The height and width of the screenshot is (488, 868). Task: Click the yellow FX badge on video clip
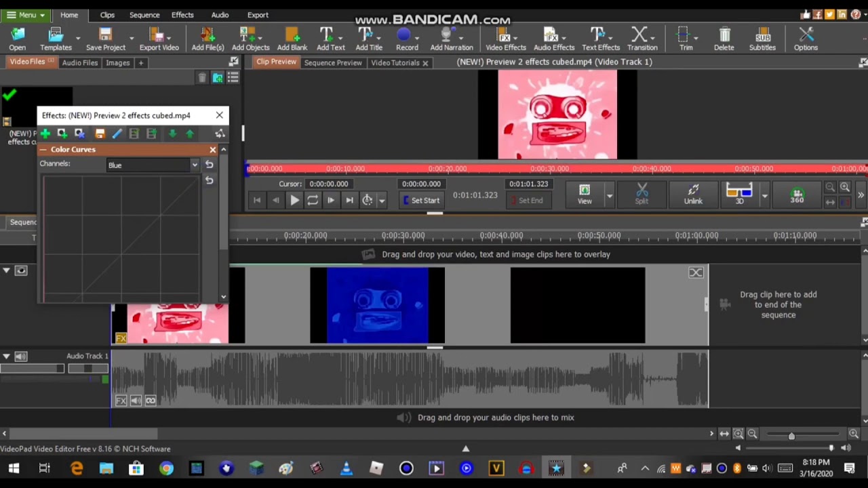tap(121, 338)
